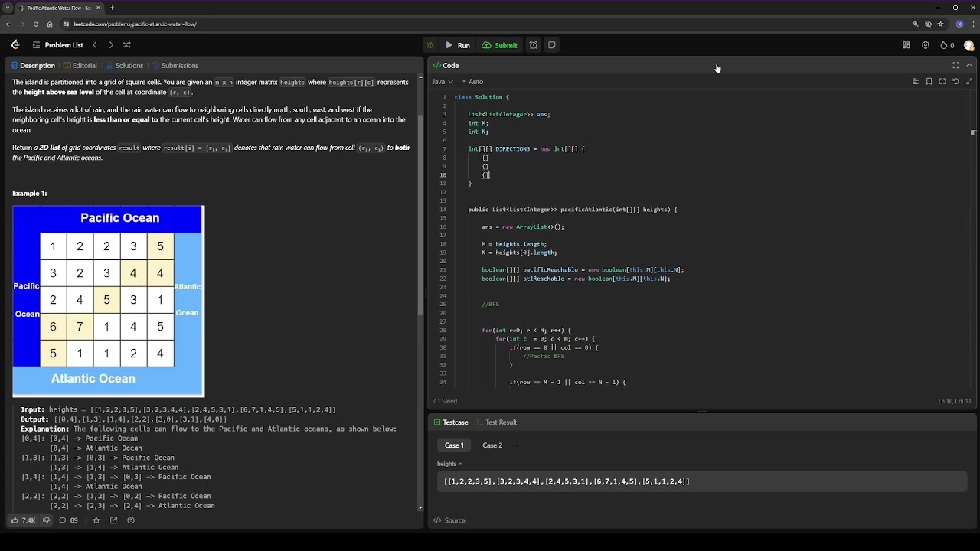The height and width of the screenshot is (551, 980).
Task: Like the problem with thumbs up
Action: 22,520
